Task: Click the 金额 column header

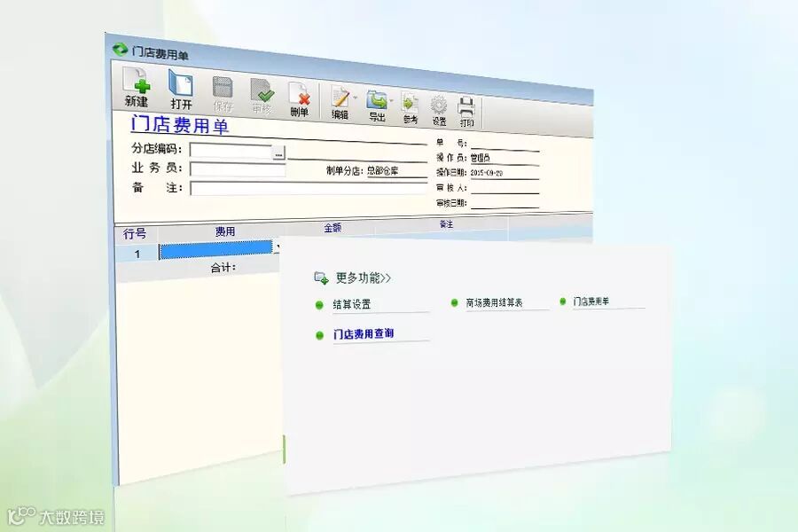Action: (332, 228)
